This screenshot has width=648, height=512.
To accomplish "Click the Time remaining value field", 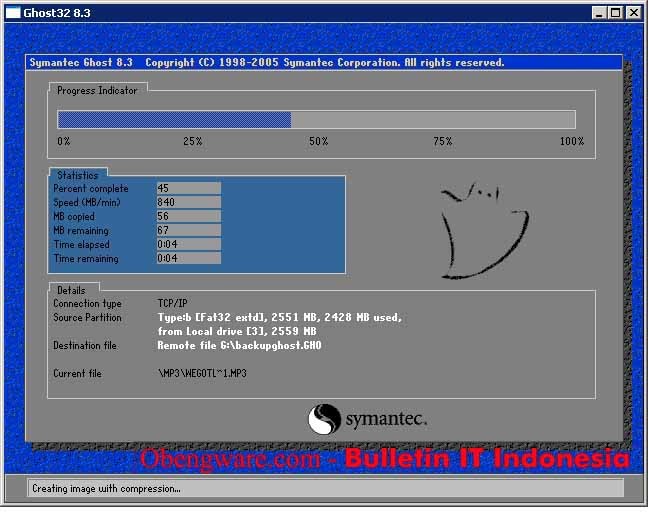I will coord(188,258).
